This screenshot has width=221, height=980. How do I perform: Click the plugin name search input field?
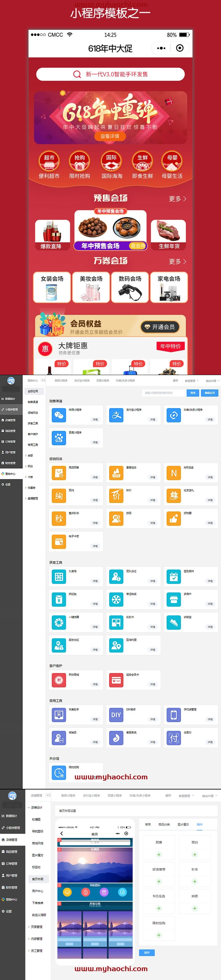164,392
